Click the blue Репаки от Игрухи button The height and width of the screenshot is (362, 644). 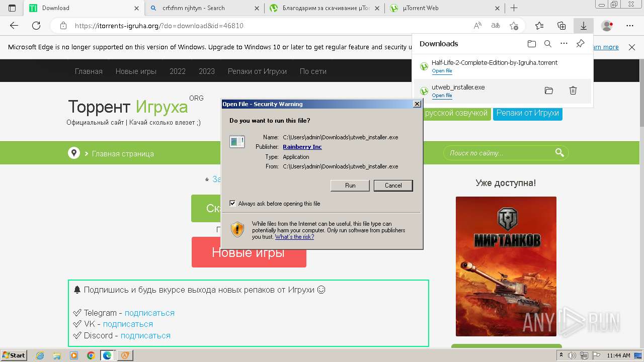pyautogui.click(x=527, y=113)
